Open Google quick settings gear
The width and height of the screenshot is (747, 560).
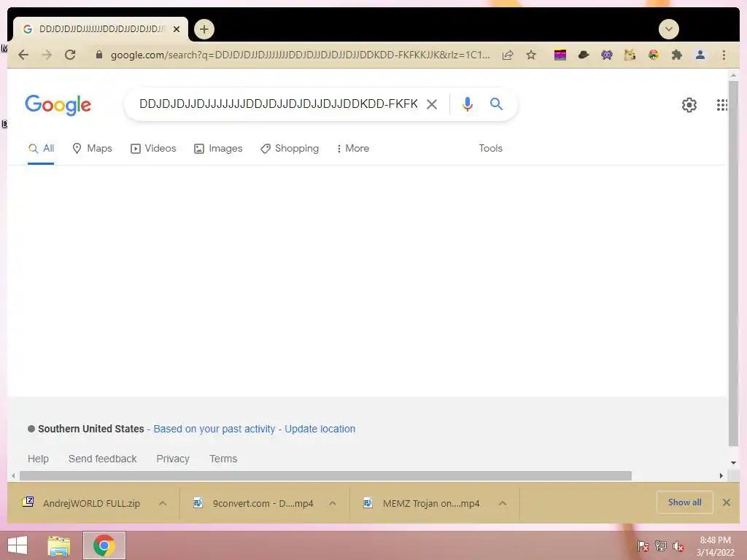point(689,105)
